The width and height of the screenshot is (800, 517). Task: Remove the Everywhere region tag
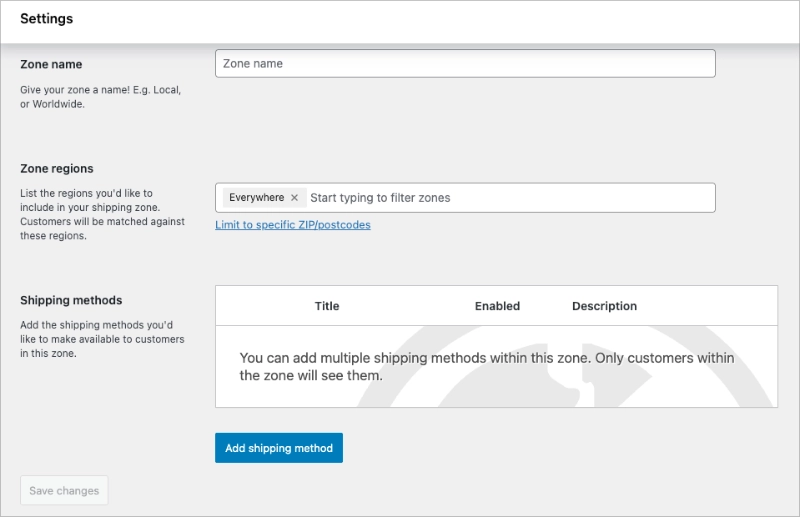pyautogui.click(x=294, y=198)
